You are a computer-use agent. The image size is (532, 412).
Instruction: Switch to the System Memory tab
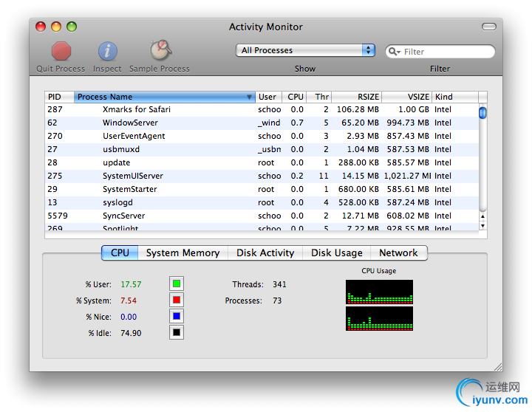[183, 253]
